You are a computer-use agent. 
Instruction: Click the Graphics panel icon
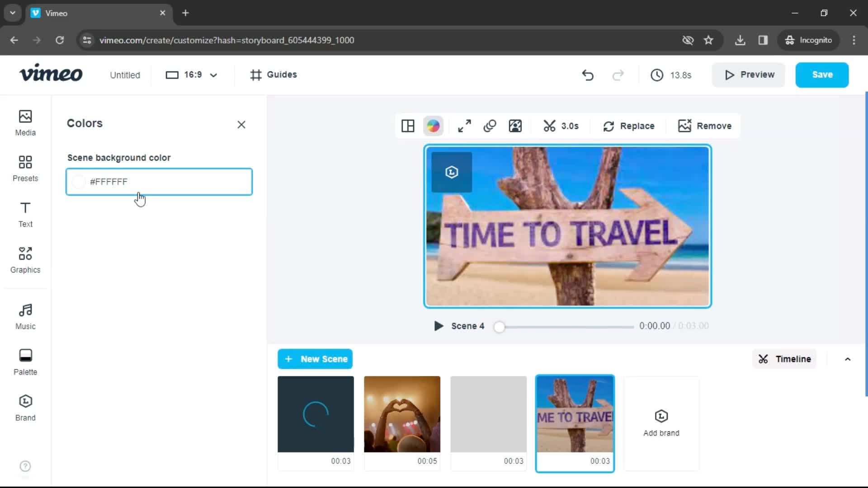(25, 259)
